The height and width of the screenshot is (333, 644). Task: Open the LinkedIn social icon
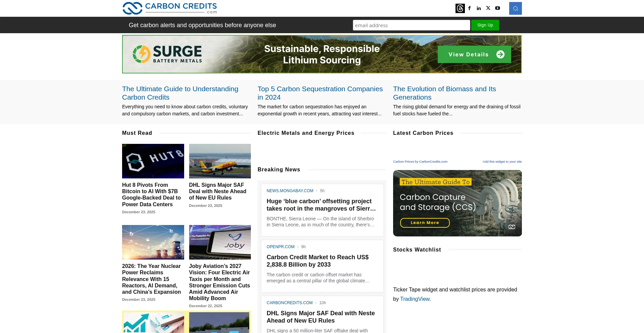[x=479, y=8]
